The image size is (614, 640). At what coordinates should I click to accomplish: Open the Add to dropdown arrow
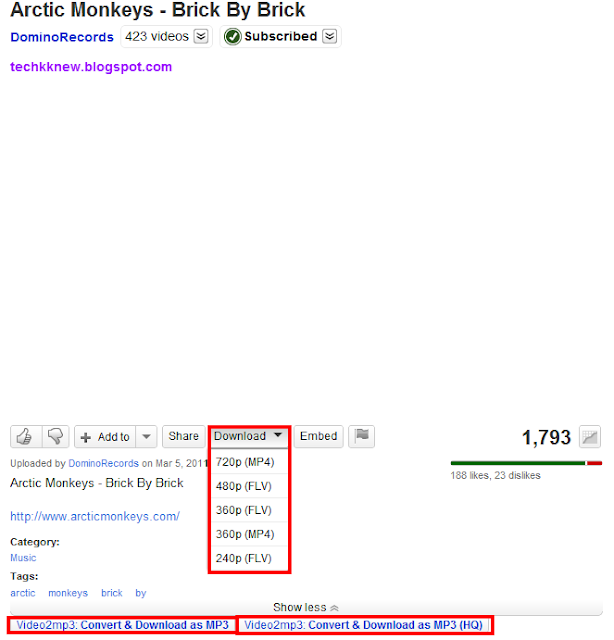(146, 437)
